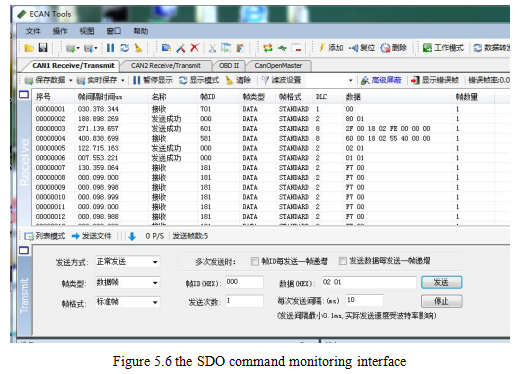Viewport: 520px width, 374px height.
Task: Click the scissors cut icon
Action: point(212,48)
